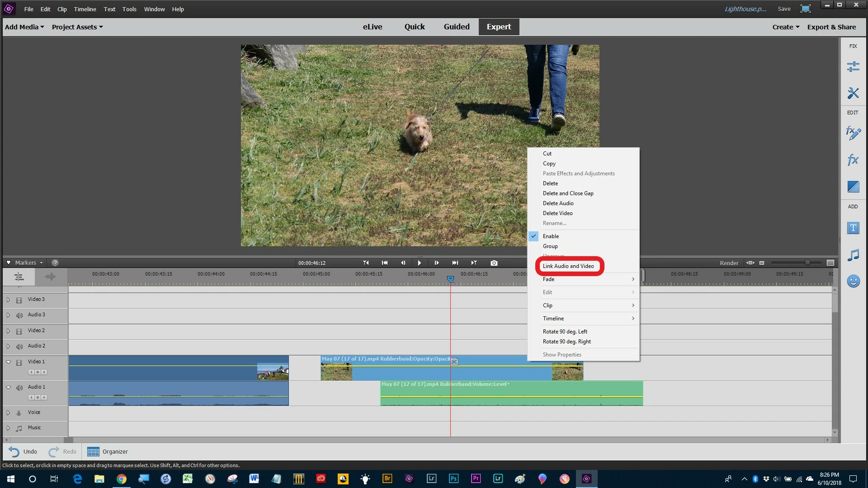
Task: Expand the Video 3 track
Action: (x=8, y=300)
